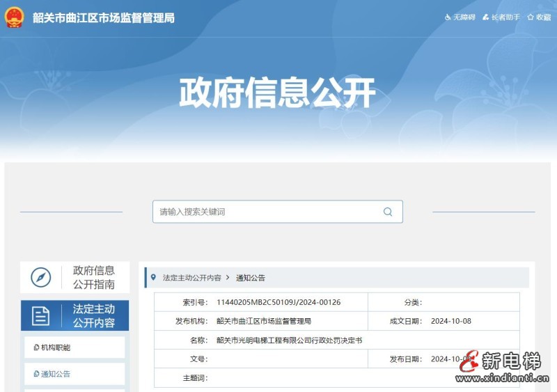Image resolution: width=557 pixels, height=392 pixels.
Task: Click the 发布机构 value 韶关市曲江区市场监督管理局
Action: tap(264, 321)
